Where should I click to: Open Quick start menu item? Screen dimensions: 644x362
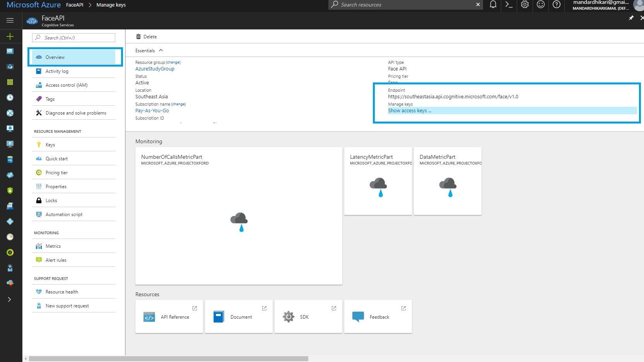(73, 159)
